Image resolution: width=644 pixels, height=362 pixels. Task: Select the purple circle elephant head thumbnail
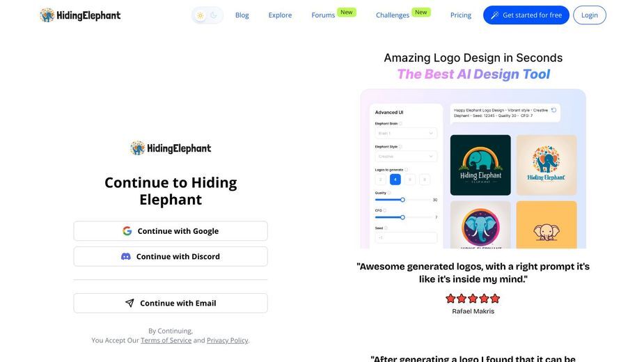[x=480, y=225]
